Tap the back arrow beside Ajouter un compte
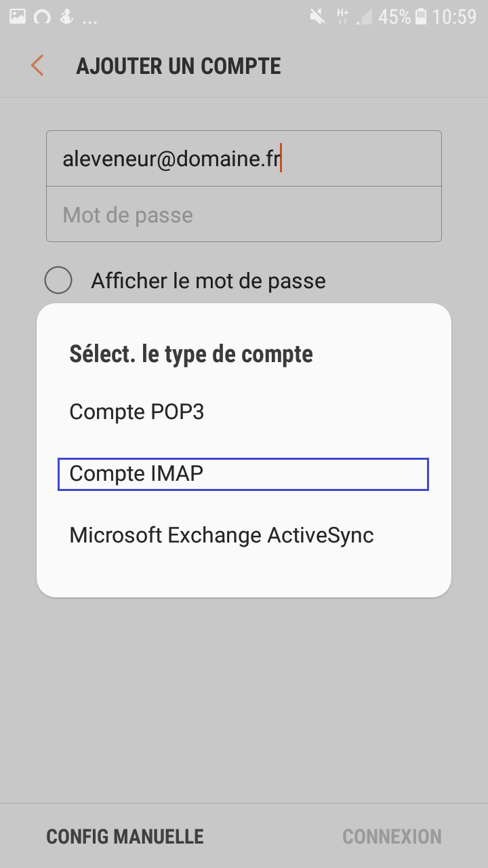 click(37, 66)
